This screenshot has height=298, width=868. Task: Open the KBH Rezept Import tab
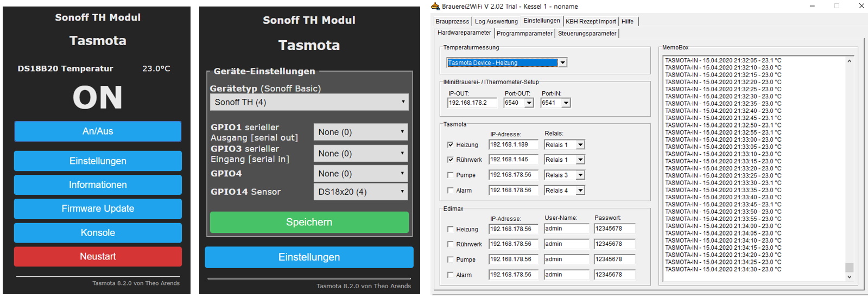[591, 22]
